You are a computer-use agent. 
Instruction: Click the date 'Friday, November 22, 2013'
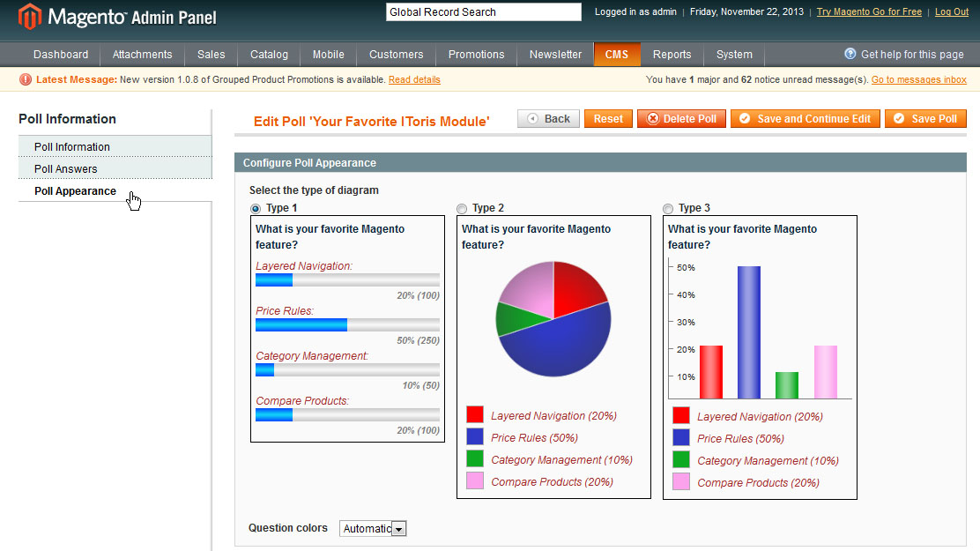[746, 11]
